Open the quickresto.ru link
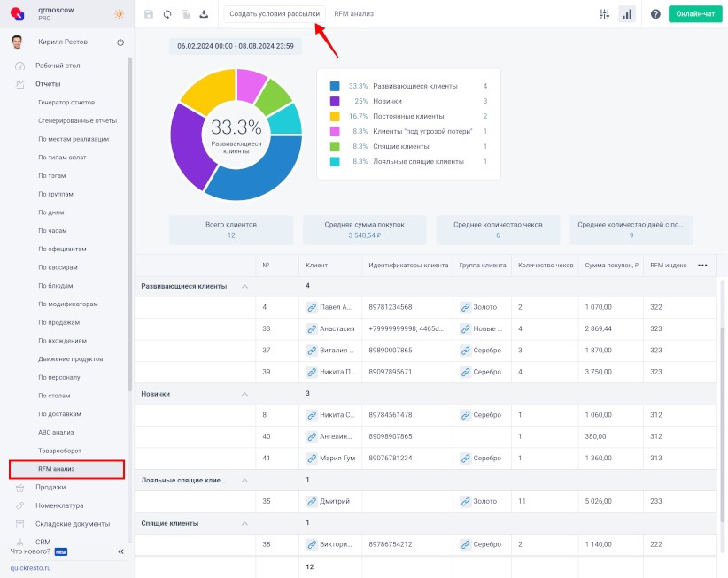Viewport: 728px width, 578px height. 31,567
